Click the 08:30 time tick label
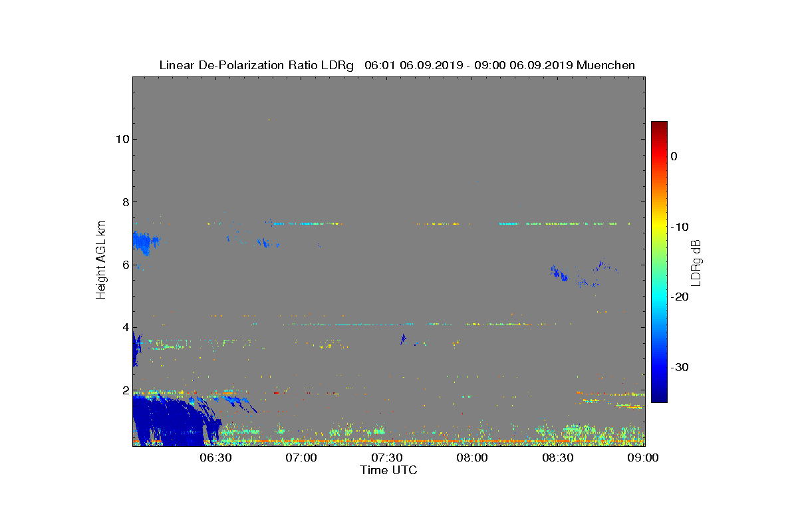 click(559, 458)
